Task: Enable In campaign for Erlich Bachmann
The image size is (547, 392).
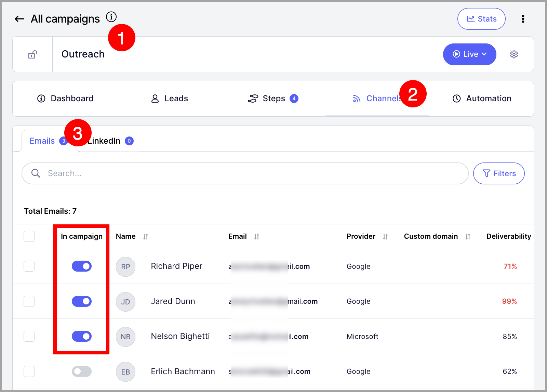Action: [x=82, y=371]
